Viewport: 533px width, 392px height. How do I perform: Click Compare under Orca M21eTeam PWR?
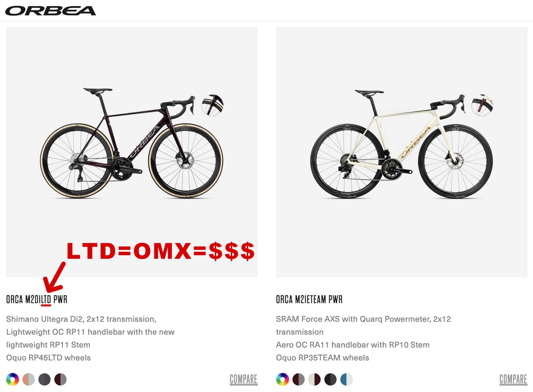513,379
